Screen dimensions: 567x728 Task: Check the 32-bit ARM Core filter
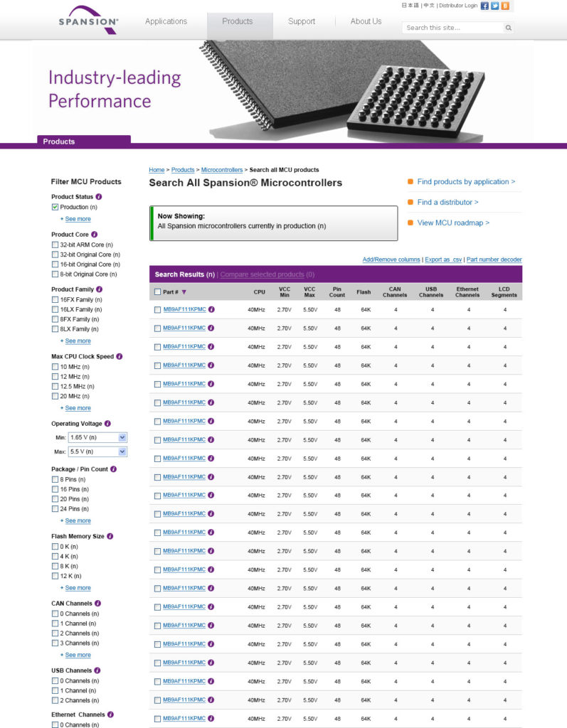tap(55, 245)
